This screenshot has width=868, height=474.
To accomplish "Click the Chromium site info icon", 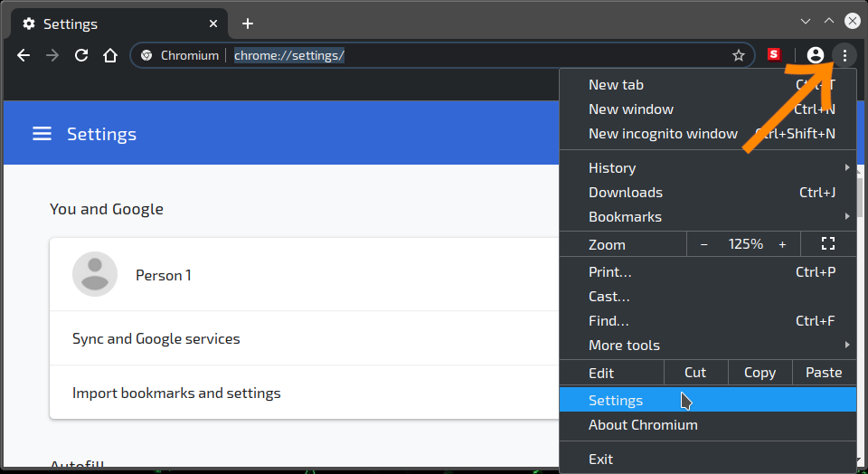I will pyautogui.click(x=146, y=55).
